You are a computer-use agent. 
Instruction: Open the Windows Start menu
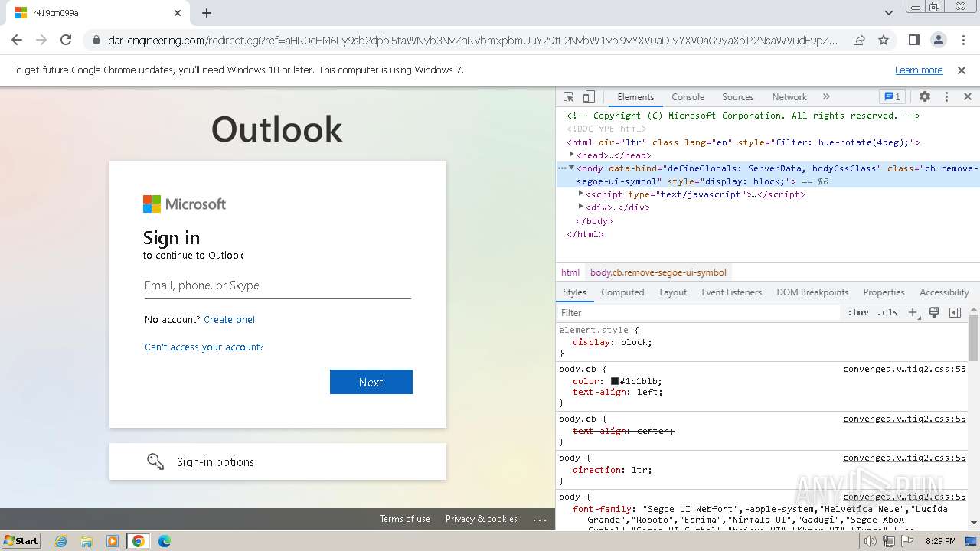point(21,540)
